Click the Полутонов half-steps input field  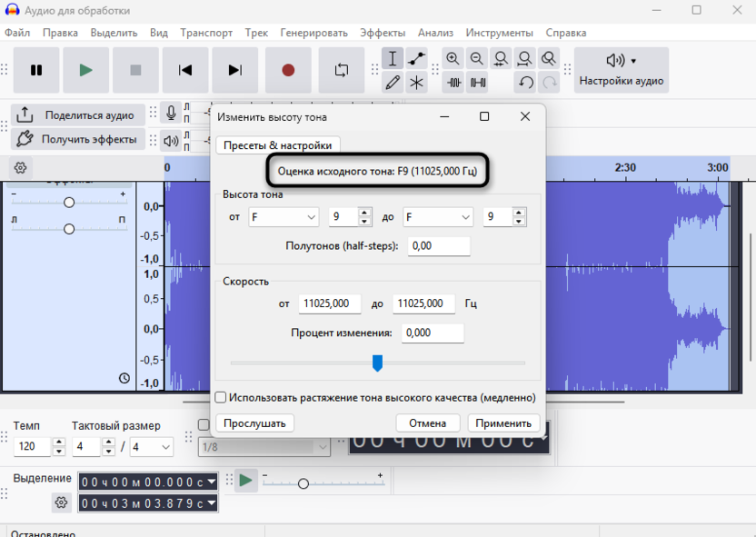coord(439,246)
